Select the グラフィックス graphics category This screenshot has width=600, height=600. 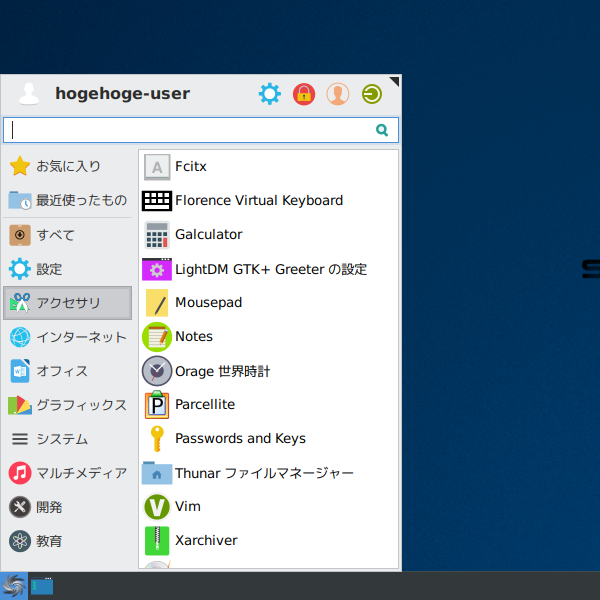click(x=67, y=405)
